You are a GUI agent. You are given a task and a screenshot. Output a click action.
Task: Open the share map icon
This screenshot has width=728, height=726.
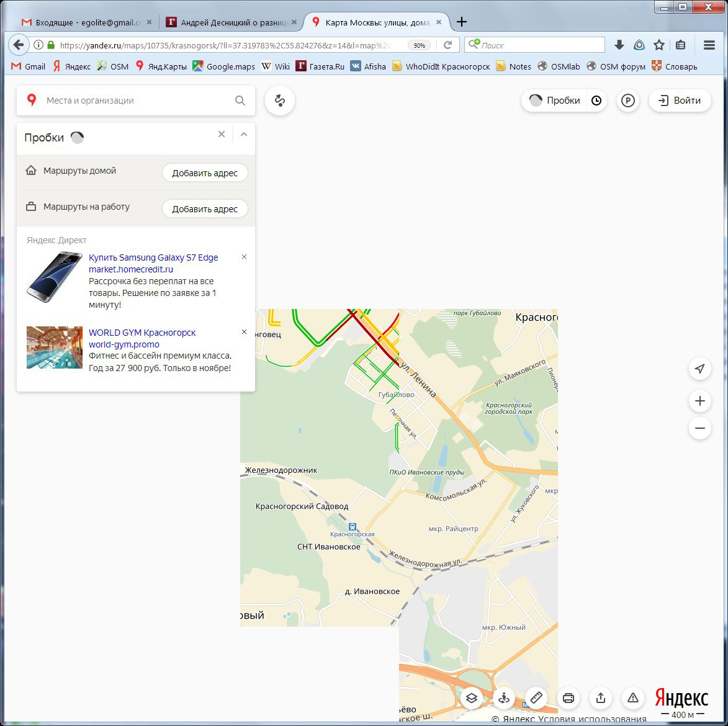(x=600, y=698)
